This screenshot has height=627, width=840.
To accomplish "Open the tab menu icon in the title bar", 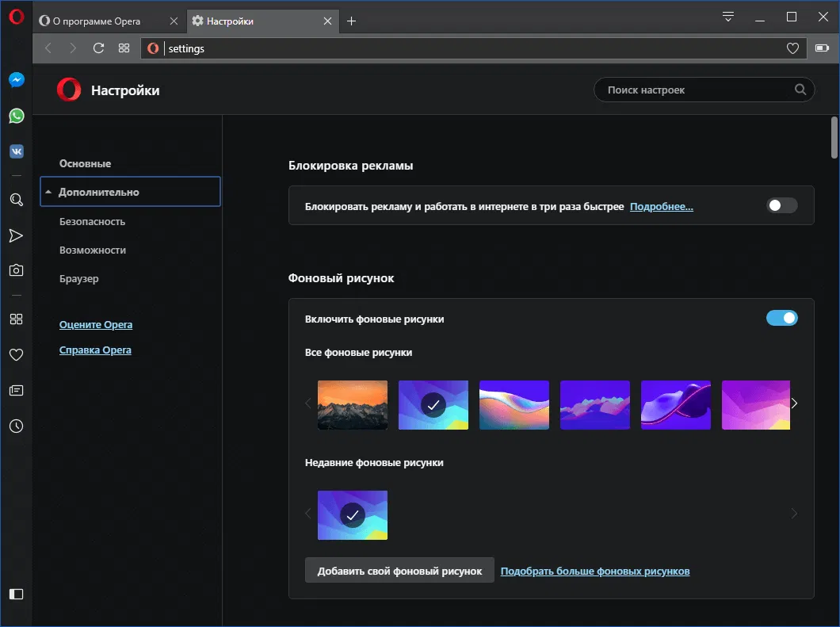I will [x=727, y=17].
